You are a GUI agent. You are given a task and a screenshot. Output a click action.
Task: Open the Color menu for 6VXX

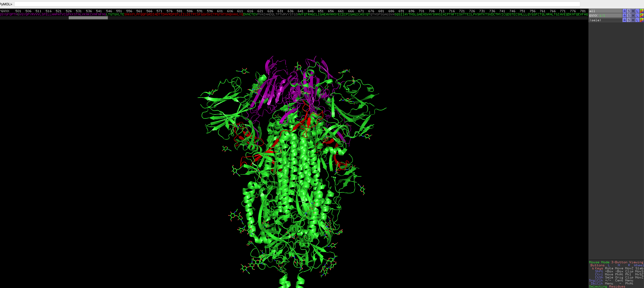641,16
